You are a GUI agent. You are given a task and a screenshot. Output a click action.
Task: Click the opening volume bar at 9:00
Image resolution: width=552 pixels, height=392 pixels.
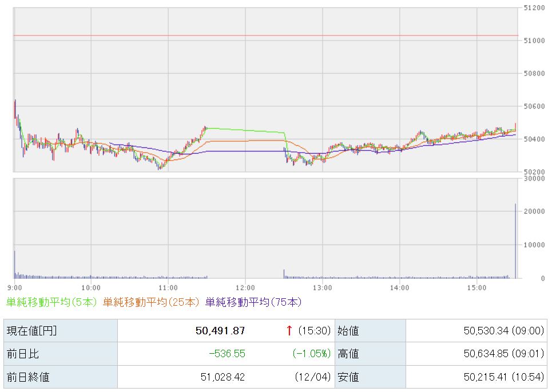[x=15, y=264]
